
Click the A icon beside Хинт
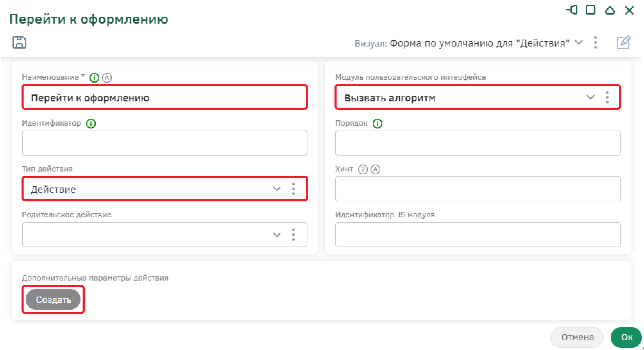click(x=375, y=169)
